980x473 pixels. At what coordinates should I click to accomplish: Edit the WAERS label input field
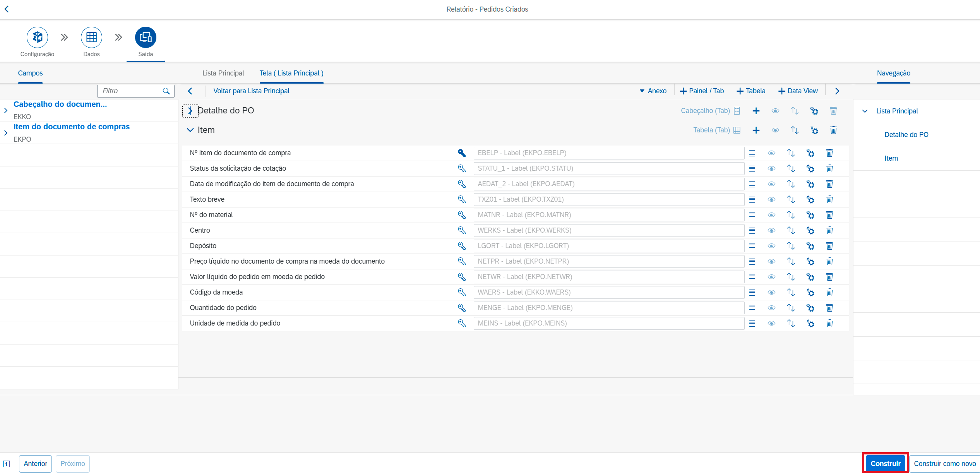point(609,292)
